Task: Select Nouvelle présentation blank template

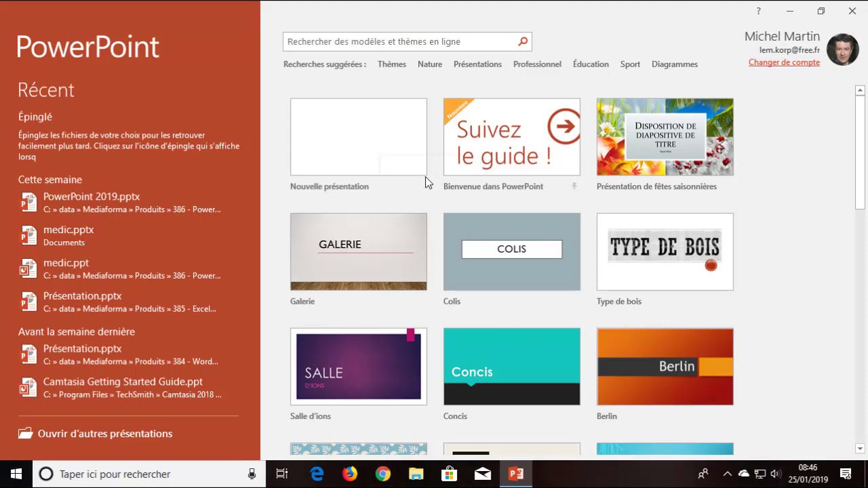Action: (359, 137)
